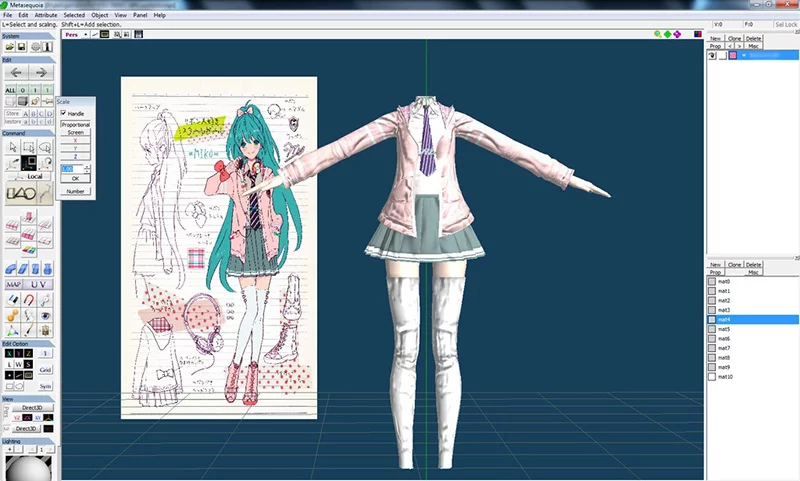The image size is (800, 481).
Task: Select the arrow Select command tool
Action: click(x=13, y=147)
